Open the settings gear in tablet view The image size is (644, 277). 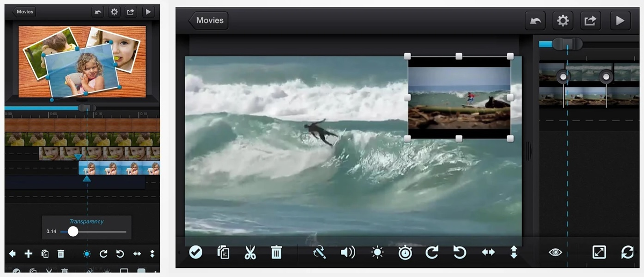[x=563, y=20]
